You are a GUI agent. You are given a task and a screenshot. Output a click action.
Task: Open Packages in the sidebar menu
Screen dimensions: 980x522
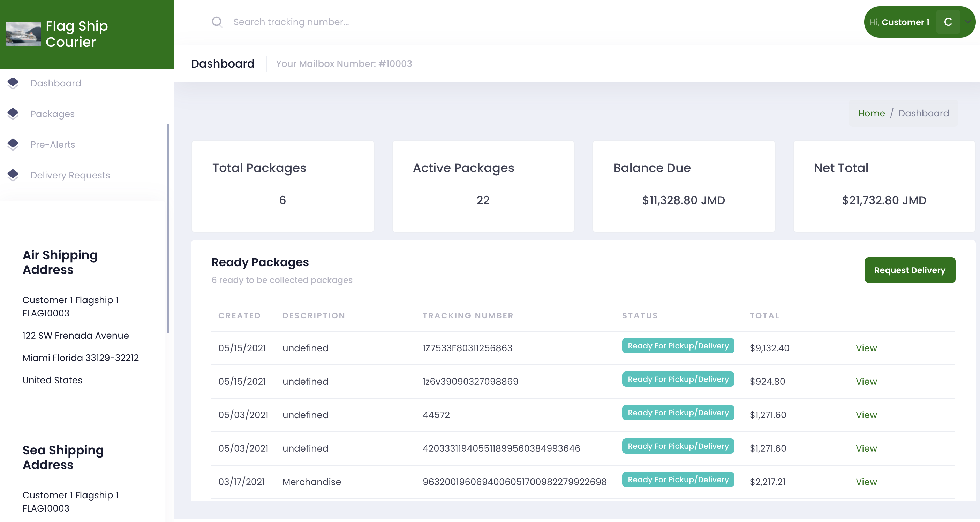coord(53,114)
